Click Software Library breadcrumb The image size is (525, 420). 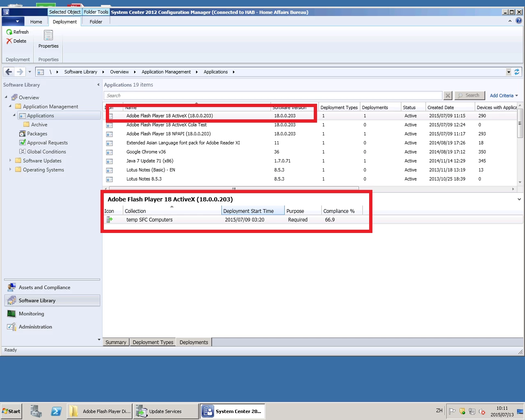(x=81, y=72)
